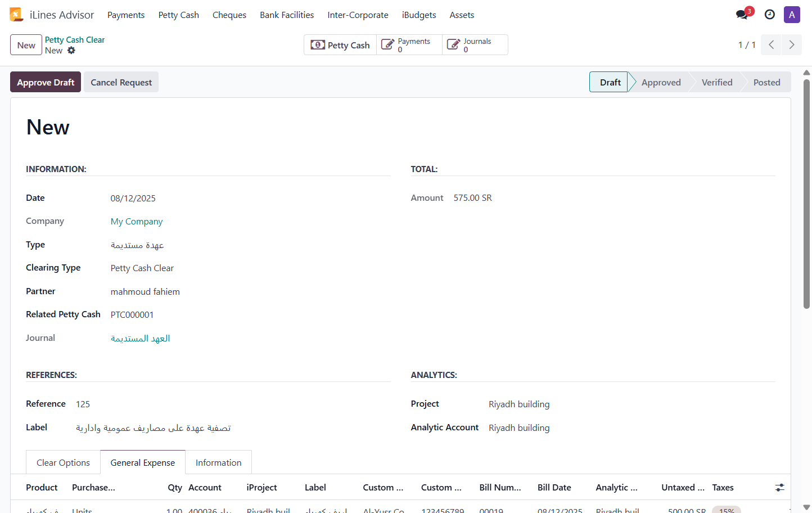Viewport: 812px width, 513px height.
Task: Click the New record button
Action: [26, 45]
